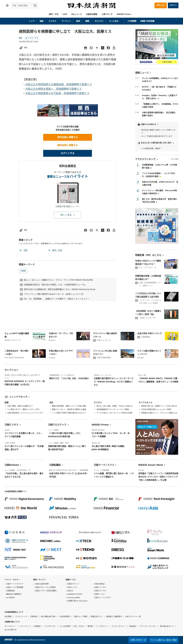This screenshot has width=183, height=644.
Task: Open the NIKKEI Mobility logo link
Action: [63, 499]
